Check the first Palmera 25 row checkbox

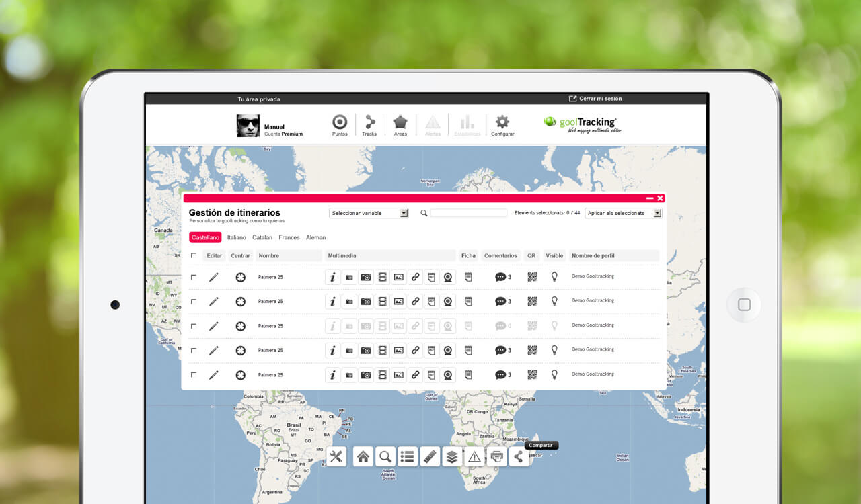tap(194, 277)
